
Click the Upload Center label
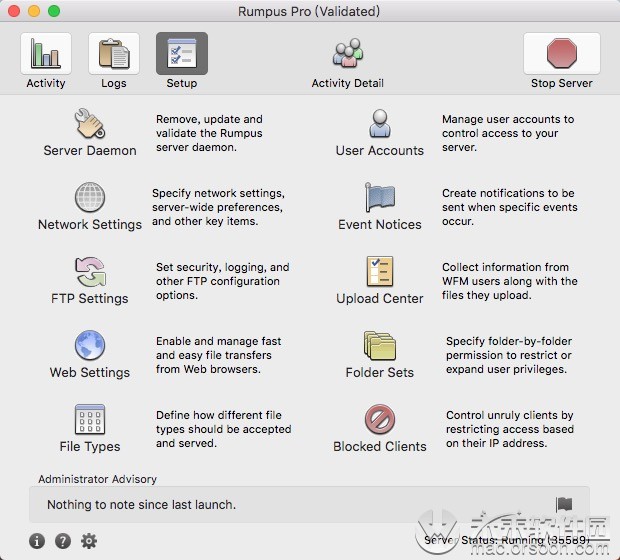(x=380, y=299)
